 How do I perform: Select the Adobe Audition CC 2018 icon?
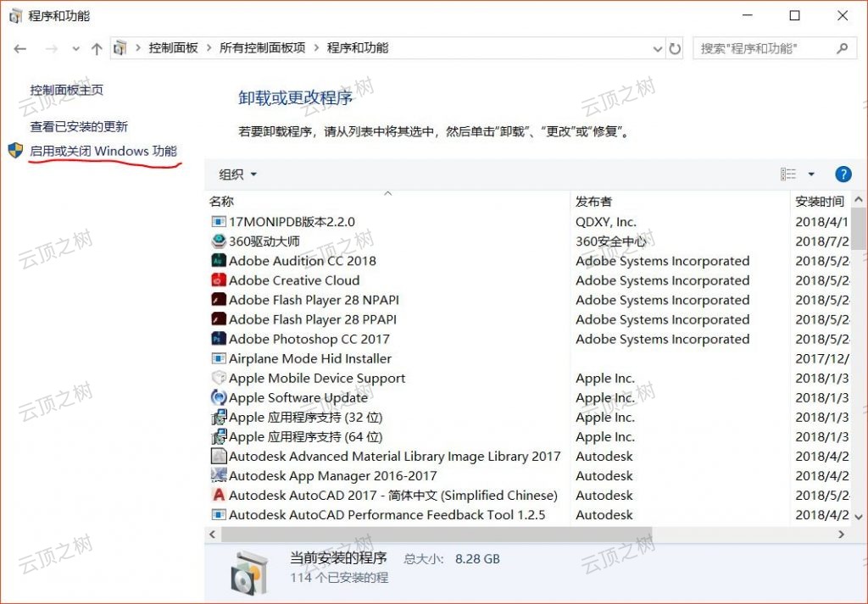point(217,261)
